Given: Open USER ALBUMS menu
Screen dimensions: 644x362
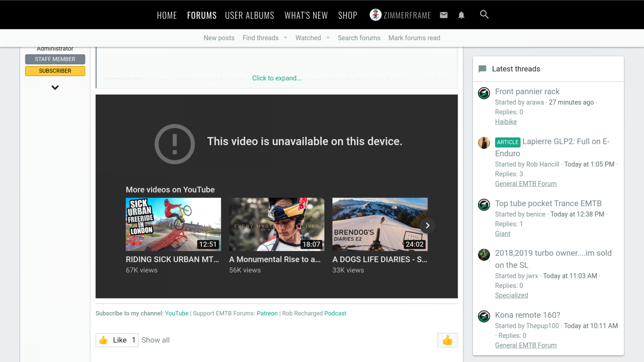Looking at the screenshot, I should click(250, 15).
